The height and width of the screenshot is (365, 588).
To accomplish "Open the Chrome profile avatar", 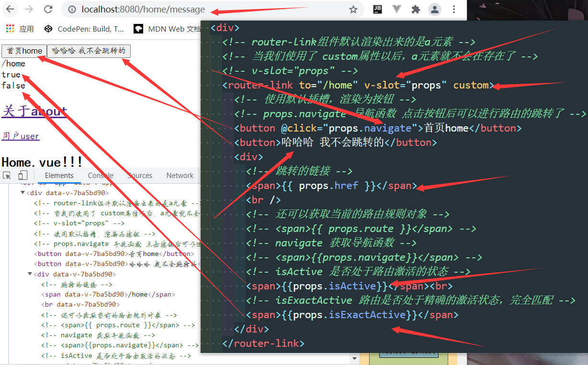I will pyautogui.click(x=435, y=9).
